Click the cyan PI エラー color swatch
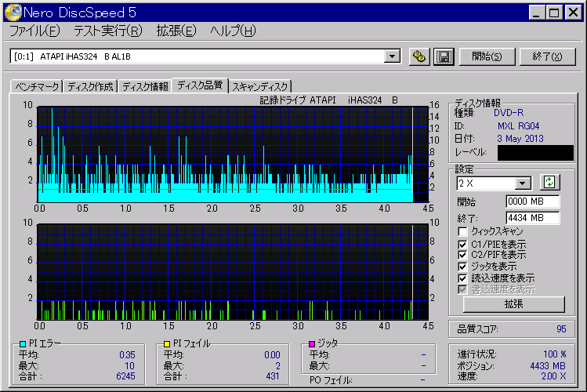Screen dimensions: 587x392 (23, 343)
